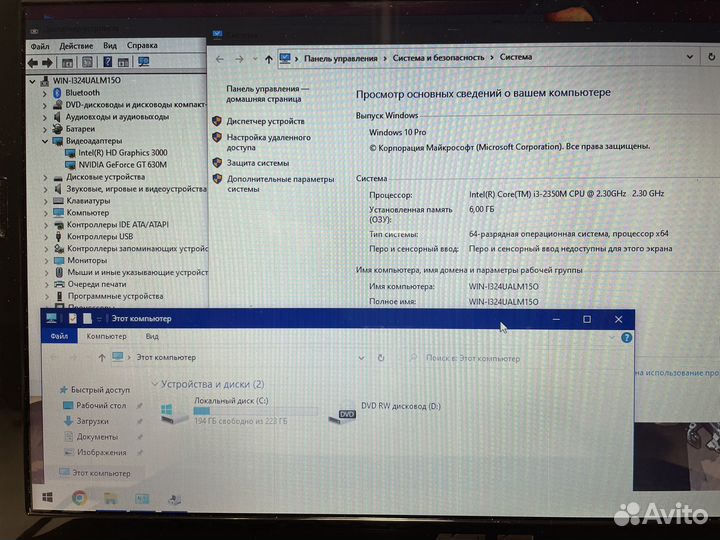Viewport: 720px width, 540px height.
Task: Collapse the Устройства и диски group
Action: coord(155,384)
